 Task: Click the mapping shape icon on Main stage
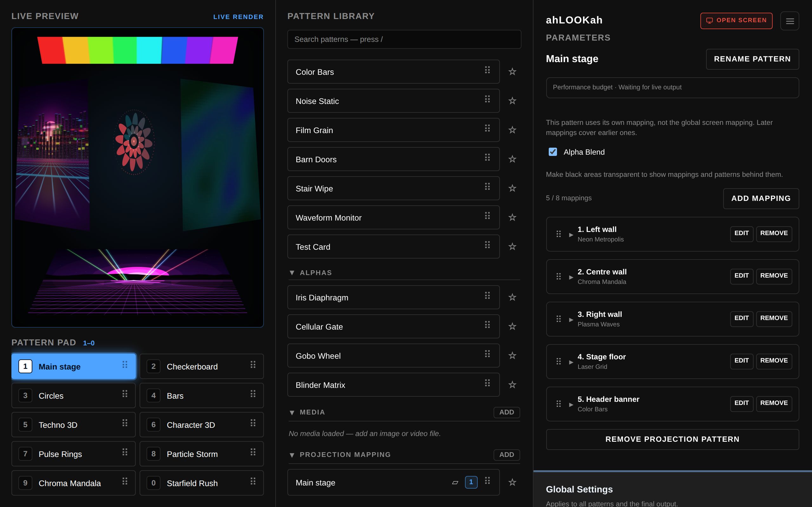coord(455,483)
